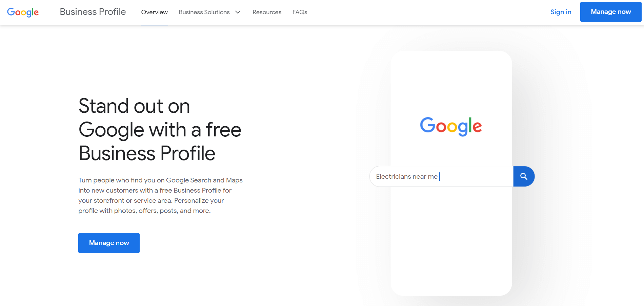Click the phone mockup illustration
Screen dimensions: 644x306
click(451, 173)
